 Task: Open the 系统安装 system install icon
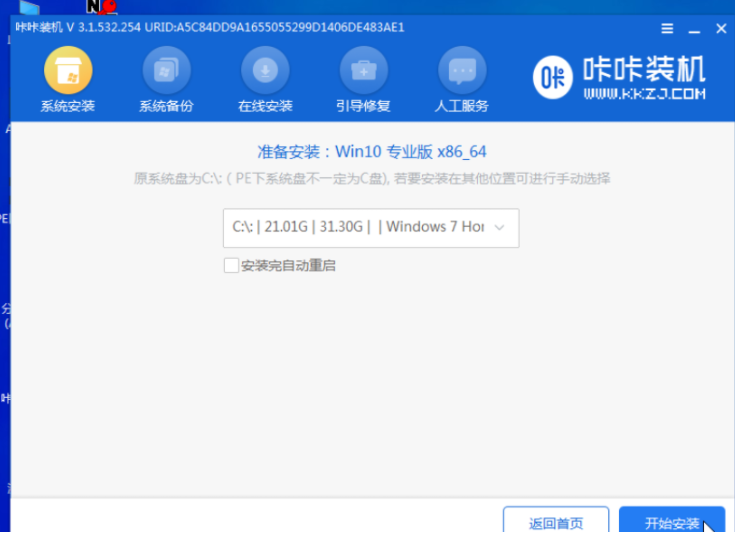click(x=68, y=70)
